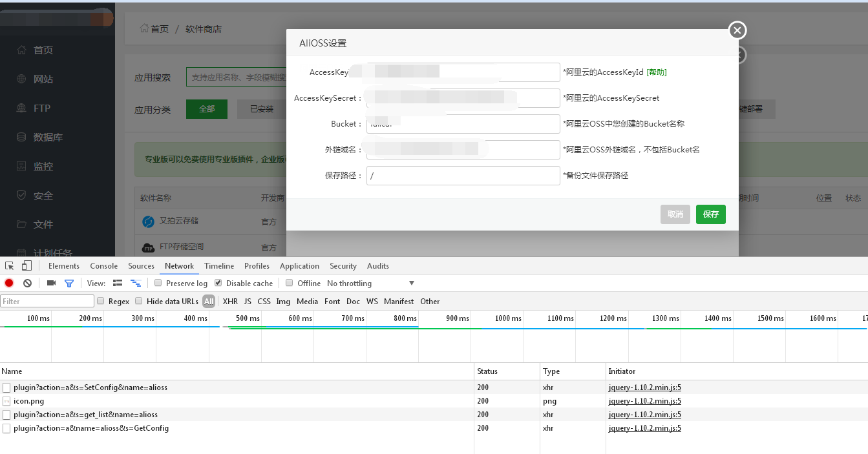Click the green 保存 button
This screenshot has height=454, width=868.
710,214
